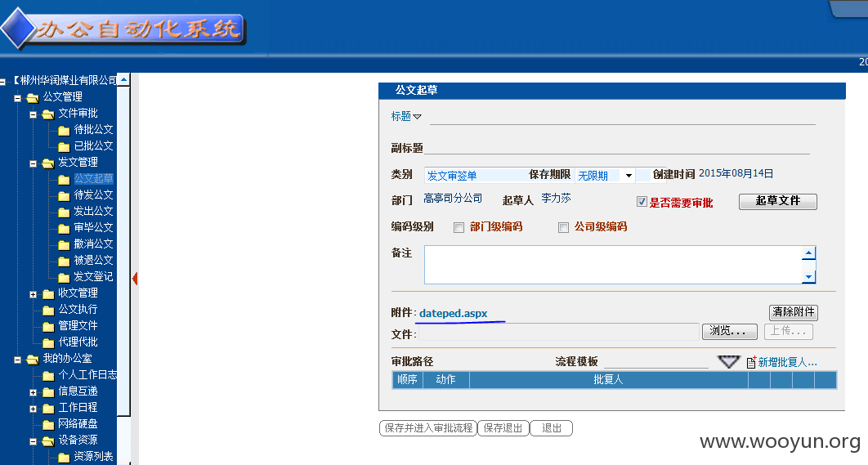The height and width of the screenshot is (465, 868).
Task: Click the 代理代批 folder icon
Action: coord(48,342)
